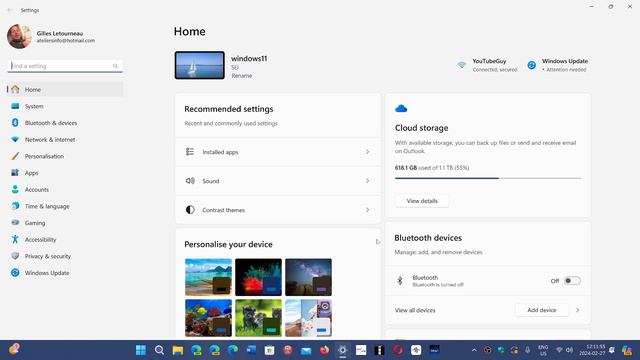Click the Bluetooth symbol icon
This screenshot has height=360, width=640.
click(400, 281)
